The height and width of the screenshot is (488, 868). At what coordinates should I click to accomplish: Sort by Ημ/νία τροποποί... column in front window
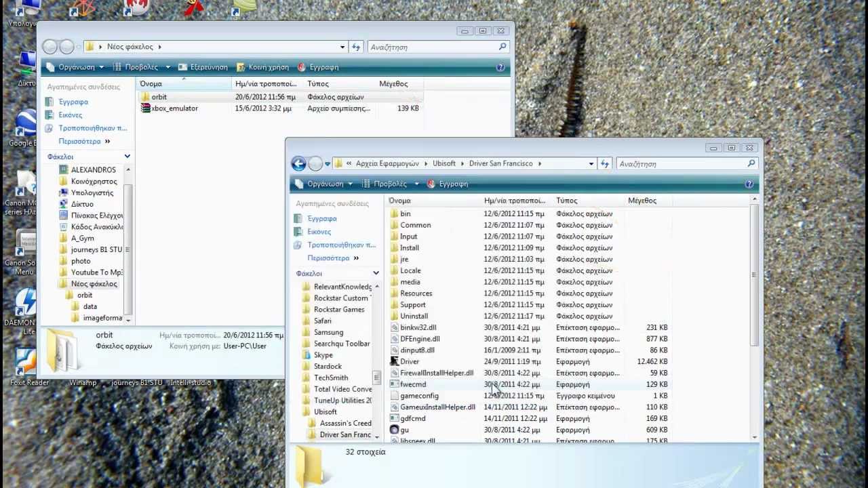pyautogui.click(x=517, y=201)
